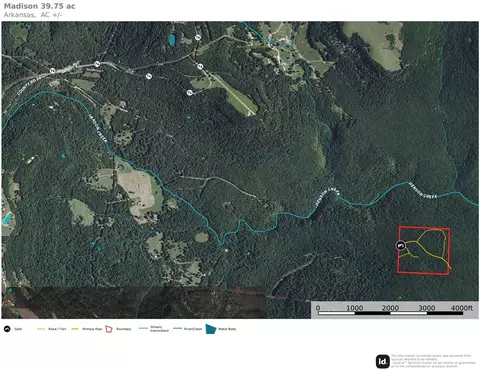Click the Primary Road yellow legend line

click(x=75, y=329)
